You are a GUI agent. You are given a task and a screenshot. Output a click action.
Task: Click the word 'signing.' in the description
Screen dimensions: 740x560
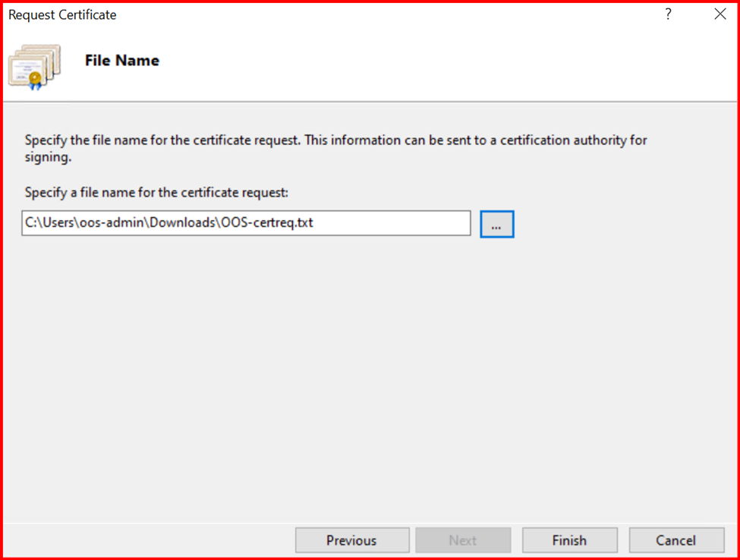[48, 157]
